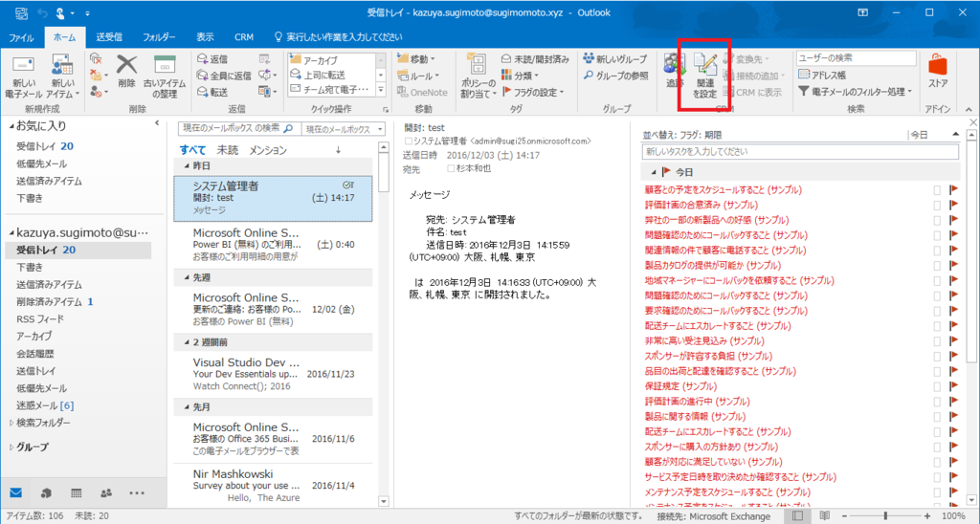Filter list by メンション
The height and width of the screenshot is (524, 980).
(268, 150)
